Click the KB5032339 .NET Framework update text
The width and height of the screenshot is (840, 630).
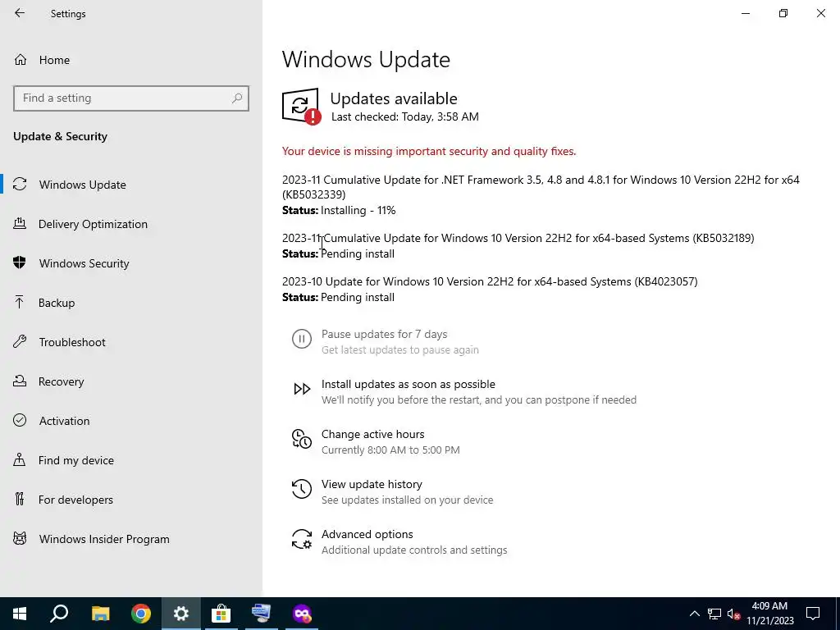pos(541,186)
